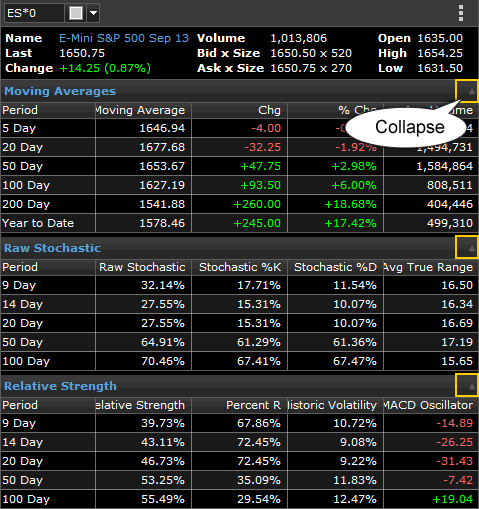Click the Stochastic %K column header
479x509 pixels.
[239, 267]
